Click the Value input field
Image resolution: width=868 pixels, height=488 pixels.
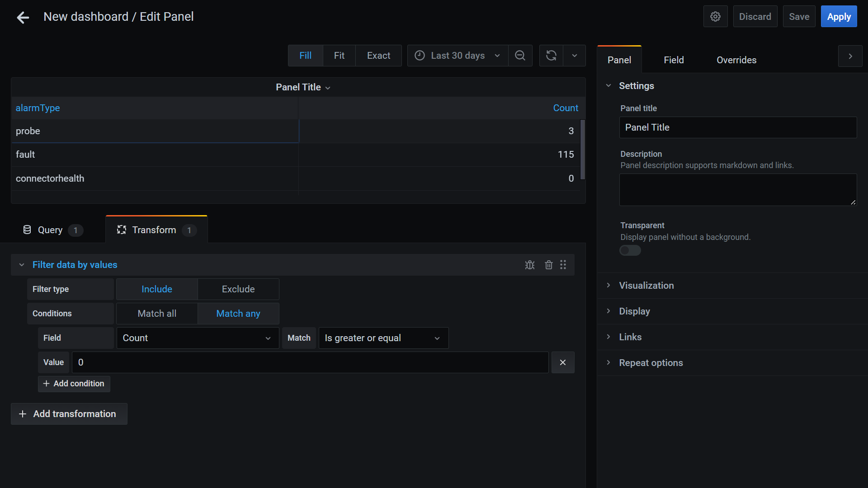(x=309, y=362)
